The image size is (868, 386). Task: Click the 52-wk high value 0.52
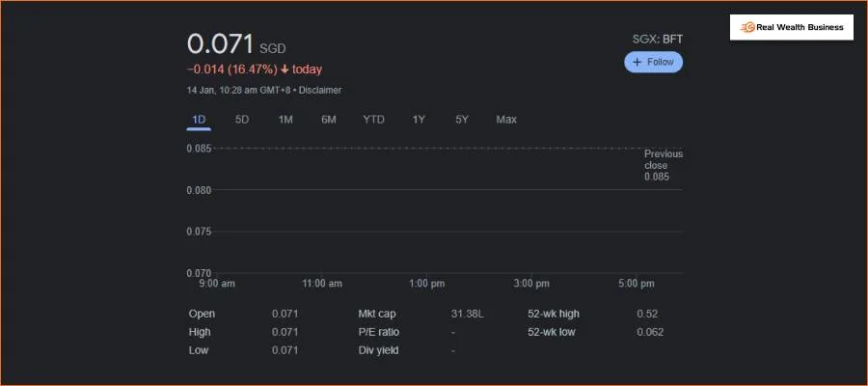tap(646, 314)
